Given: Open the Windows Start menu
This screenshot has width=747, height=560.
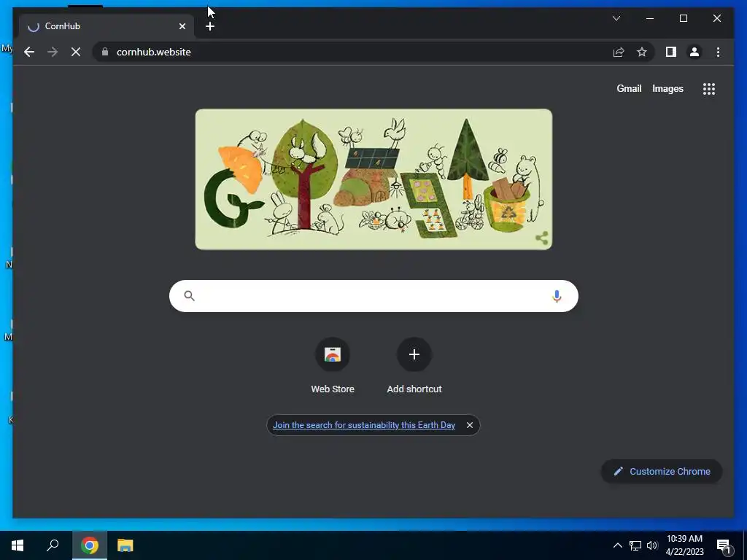Looking at the screenshot, I should pyautogui.click(x=18, y=545).
